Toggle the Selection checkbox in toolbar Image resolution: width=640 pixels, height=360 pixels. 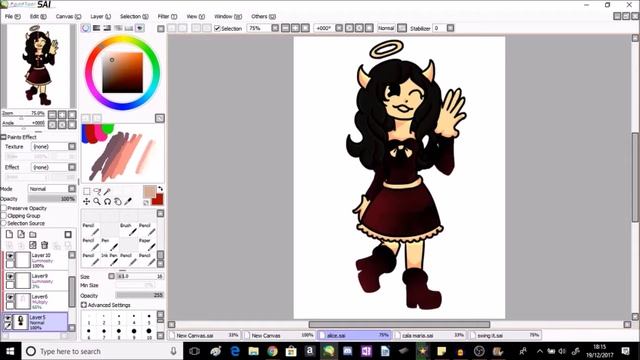(217, 28)
